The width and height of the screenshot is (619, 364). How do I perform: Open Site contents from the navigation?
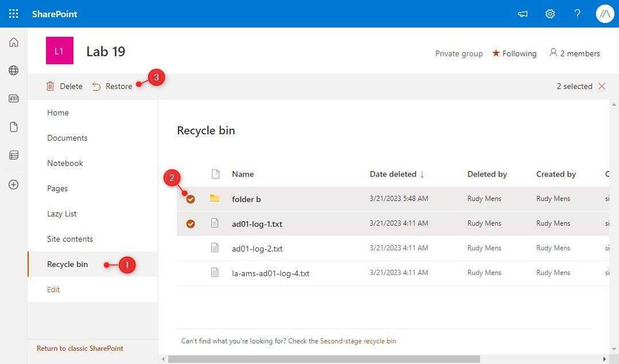(69, 239)
